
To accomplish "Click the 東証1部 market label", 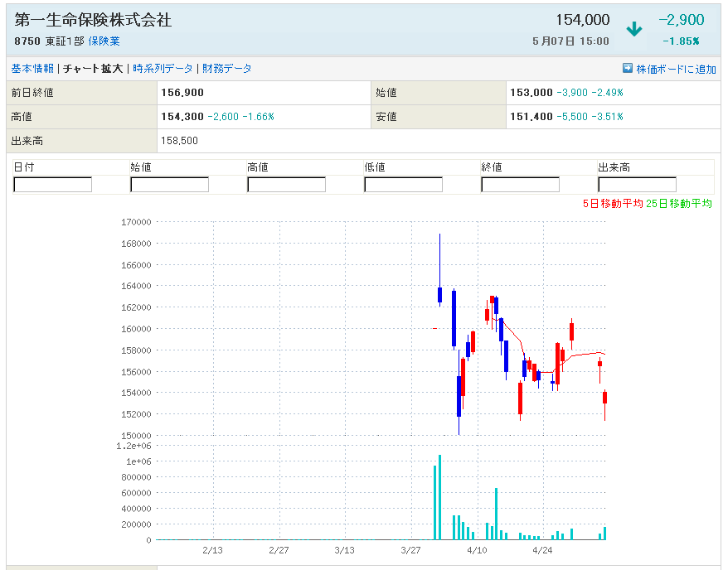I will coord(65,41).
